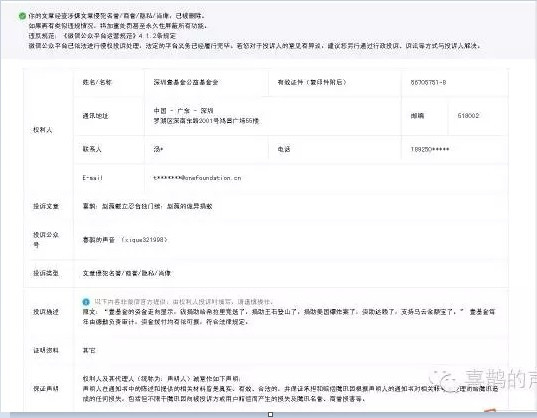Click the 投诉公众号 label
The image size is (537, 418).
(46, 240)
